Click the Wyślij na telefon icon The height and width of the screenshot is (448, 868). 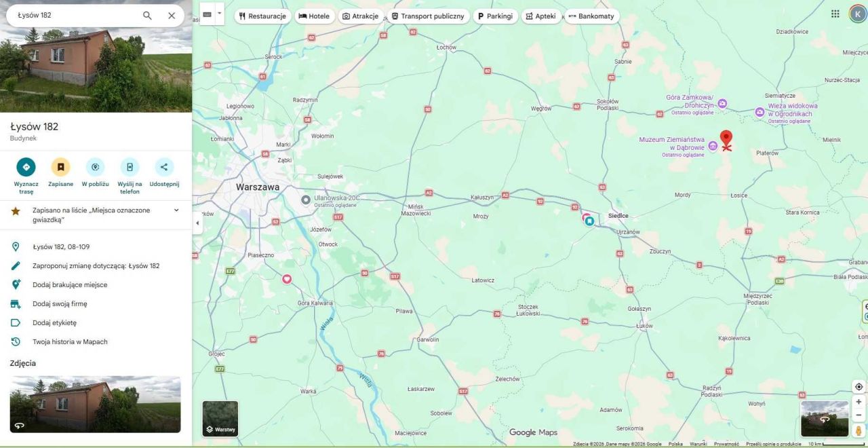(x=130, y=166)
